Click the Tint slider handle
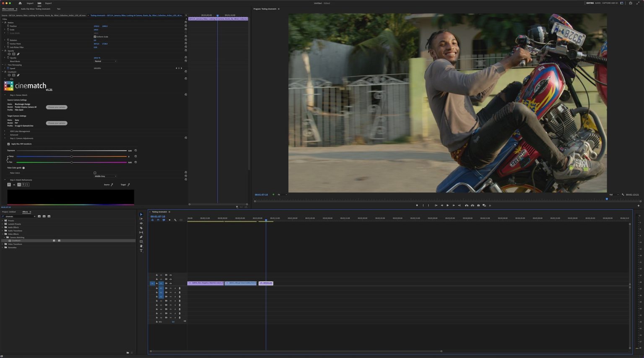Screen dimensions: 644x358 72,162
